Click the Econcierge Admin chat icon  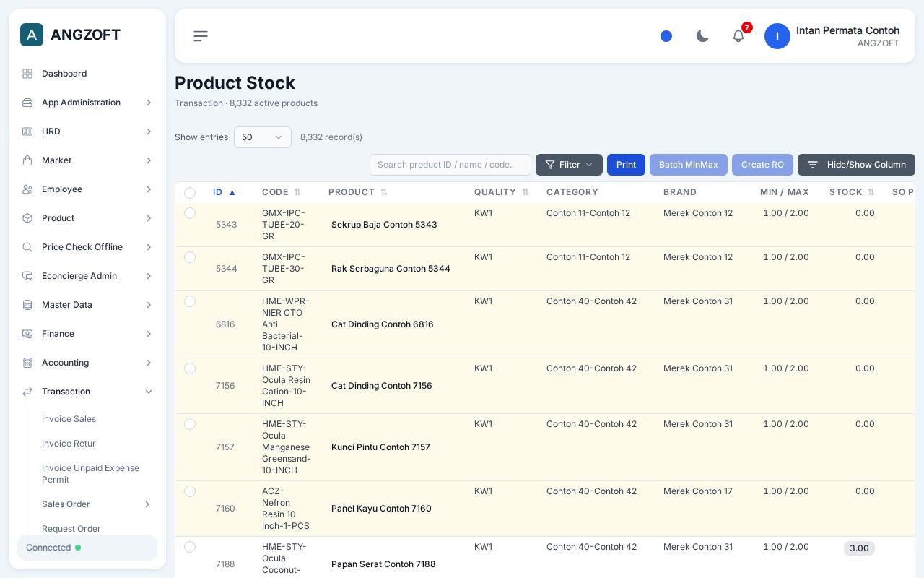(x=27, y=276)
